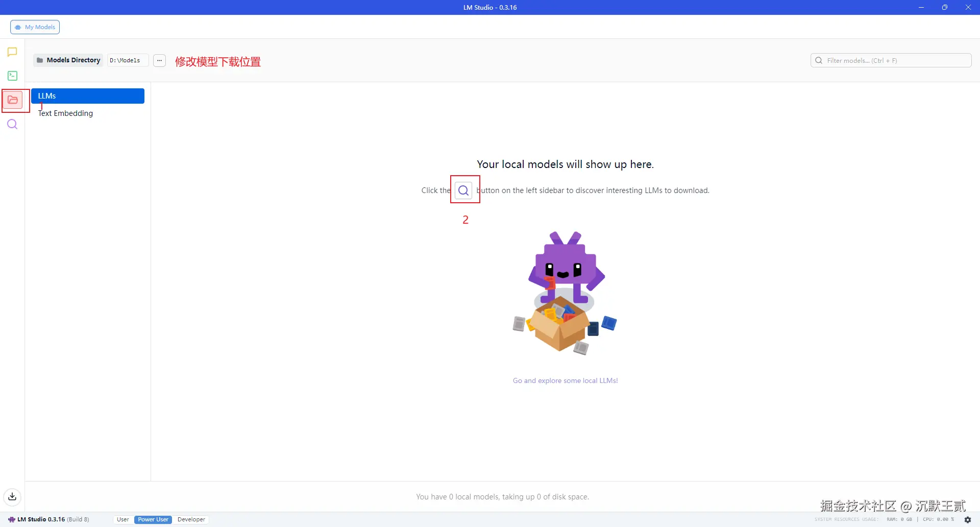Click the magnifier icon in the empty-state hint
The image size is (980, 527).
pos(463,190)
